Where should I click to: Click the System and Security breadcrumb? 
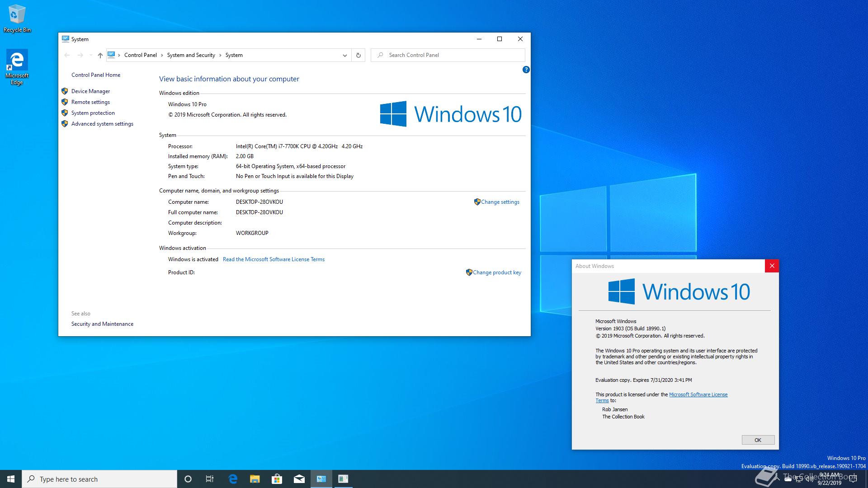191,55
